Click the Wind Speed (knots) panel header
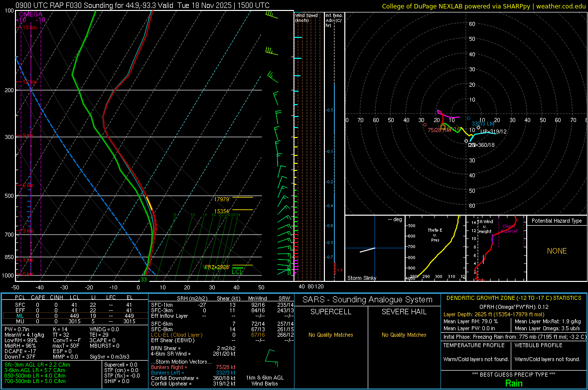588x390 pixels. click(x=306, y=17)
